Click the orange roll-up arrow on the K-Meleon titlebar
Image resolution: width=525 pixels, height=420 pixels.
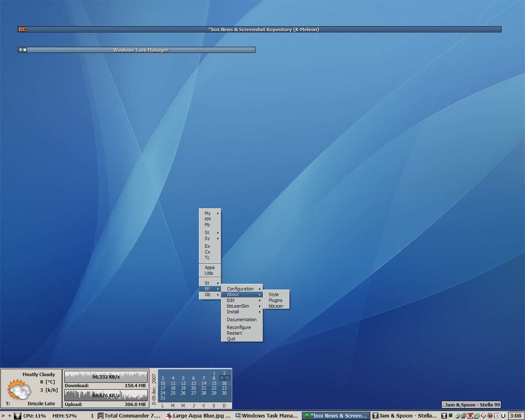pos(21,29)
